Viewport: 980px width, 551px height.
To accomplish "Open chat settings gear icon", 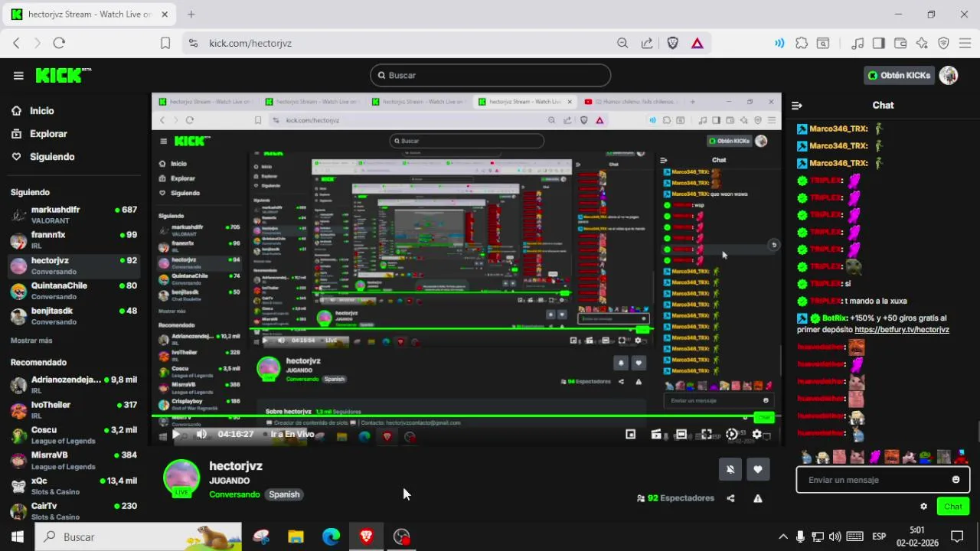I will (923, 506).
